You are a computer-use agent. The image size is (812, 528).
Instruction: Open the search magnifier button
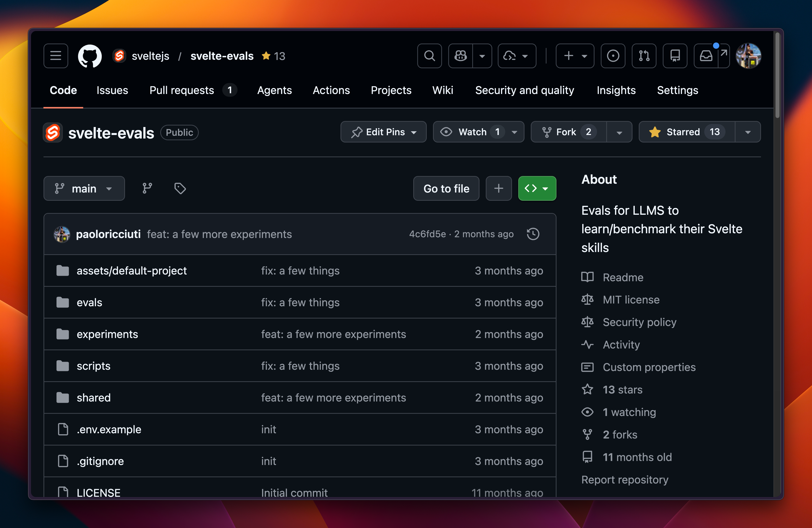click(429, 55)
